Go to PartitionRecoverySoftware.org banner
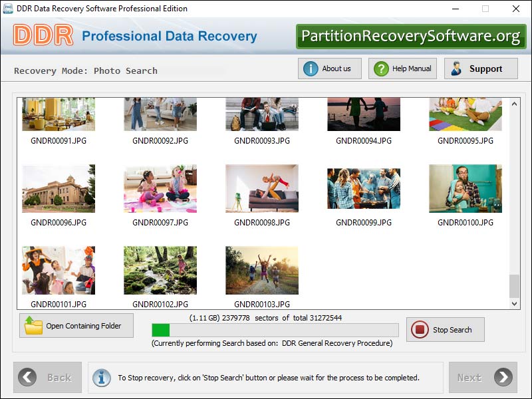The image size is (532, 399). point(411,37)
